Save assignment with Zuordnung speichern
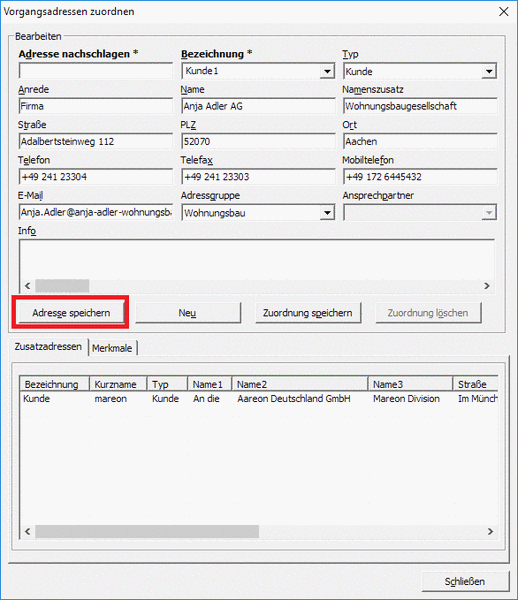This screenshot has height=600, width=518. point(308,313)
